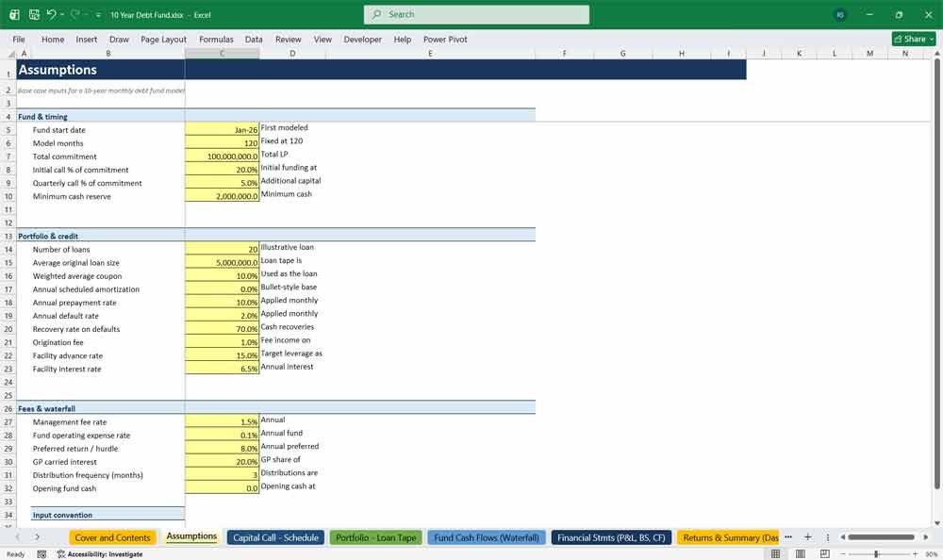The width and height of the screenshot is (943, 560).
Task: Open Financial Stmts (P&L, BS, CF) sheet
Action: pyautogui.click(x=611, y=537)
